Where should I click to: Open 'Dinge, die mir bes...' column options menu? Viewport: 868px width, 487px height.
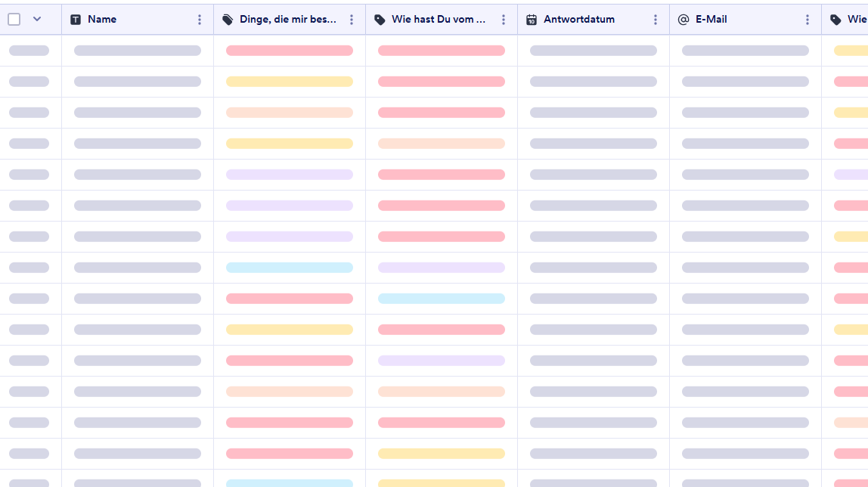(352, 20)
